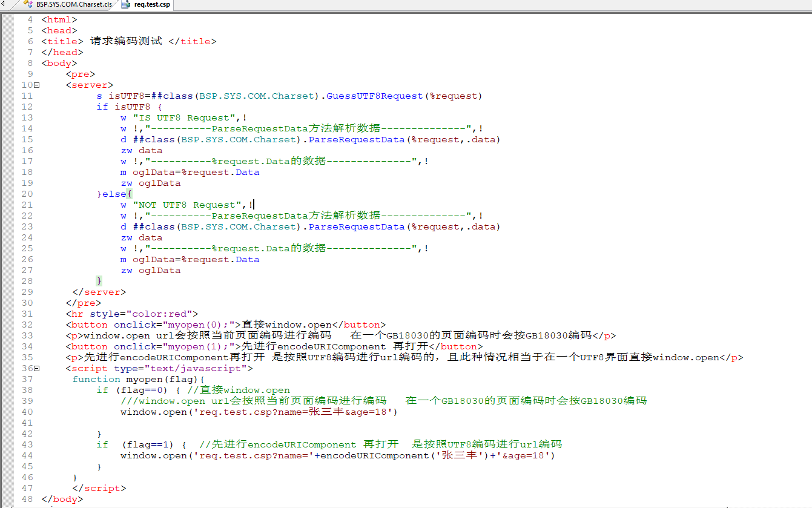Screen dimensions: 812x508
Task: Switch to the BSP.SYS.COM.Charset.cls tab
Action: click(73, 5)
